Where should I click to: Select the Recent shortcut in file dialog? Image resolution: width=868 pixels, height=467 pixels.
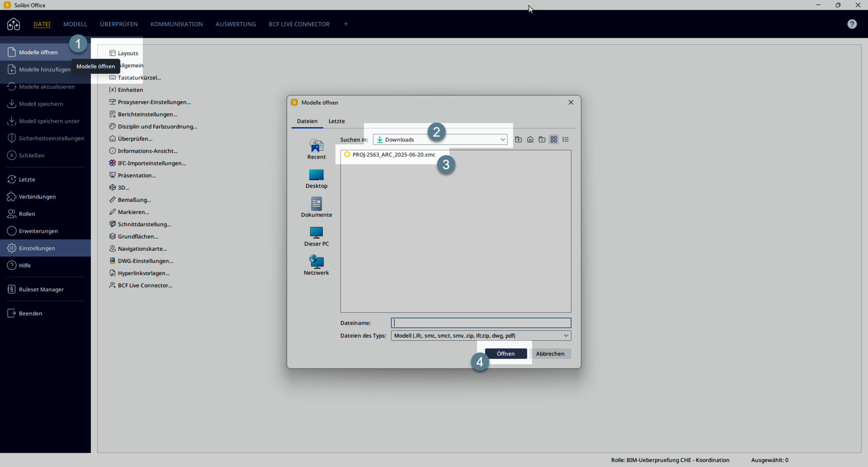coord(316,149)
